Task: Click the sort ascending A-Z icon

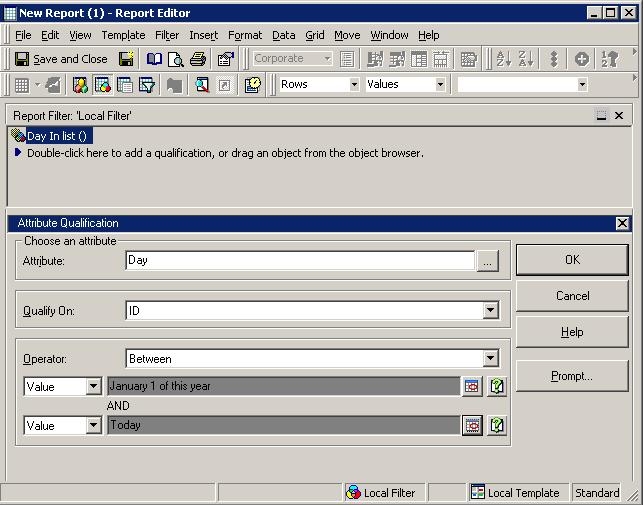Action: (x=505, y=59)
